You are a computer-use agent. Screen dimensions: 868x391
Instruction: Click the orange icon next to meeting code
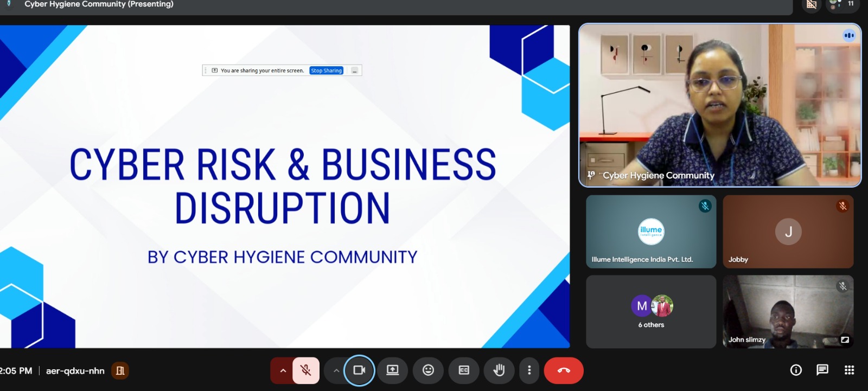point(120,371)
